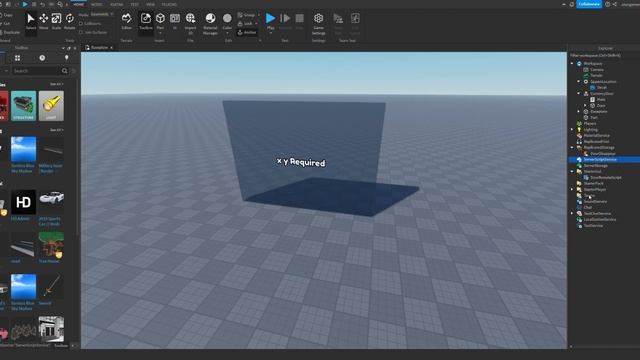This screenshot has width=640, height=360.
Task: Open the Material Manager
Action: (210, 24)
